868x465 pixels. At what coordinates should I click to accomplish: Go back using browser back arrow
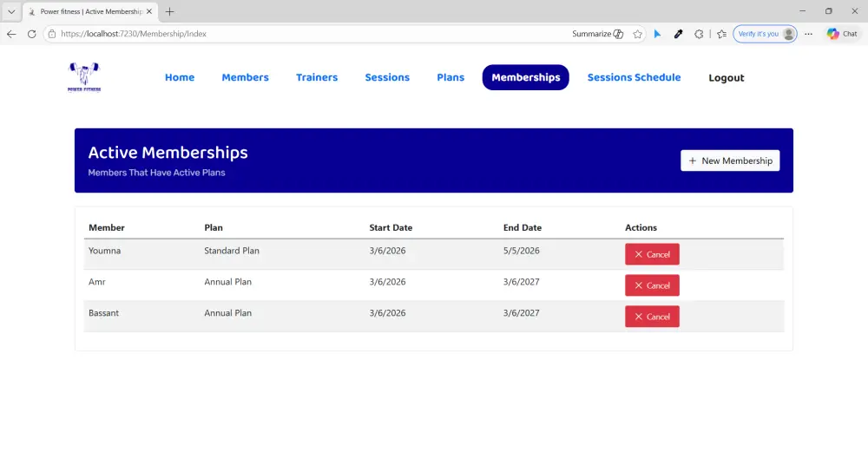(x=11, y=34)
